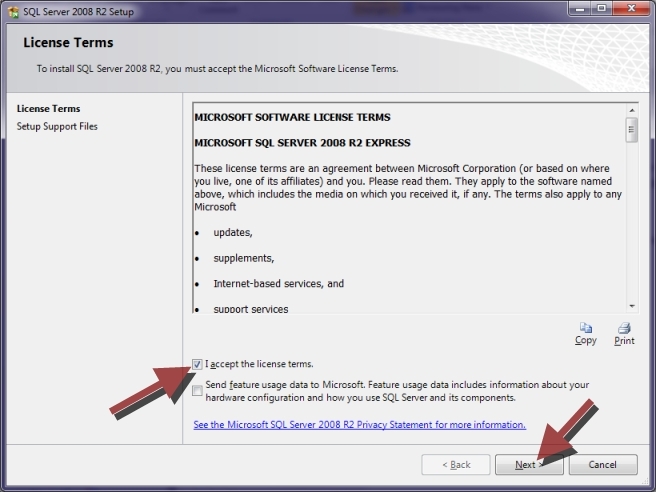Image resolution: width=656 pixels, height=492 pixels.
Task: Minimize the SQL Server Setup window
Action: coord(580,8)
